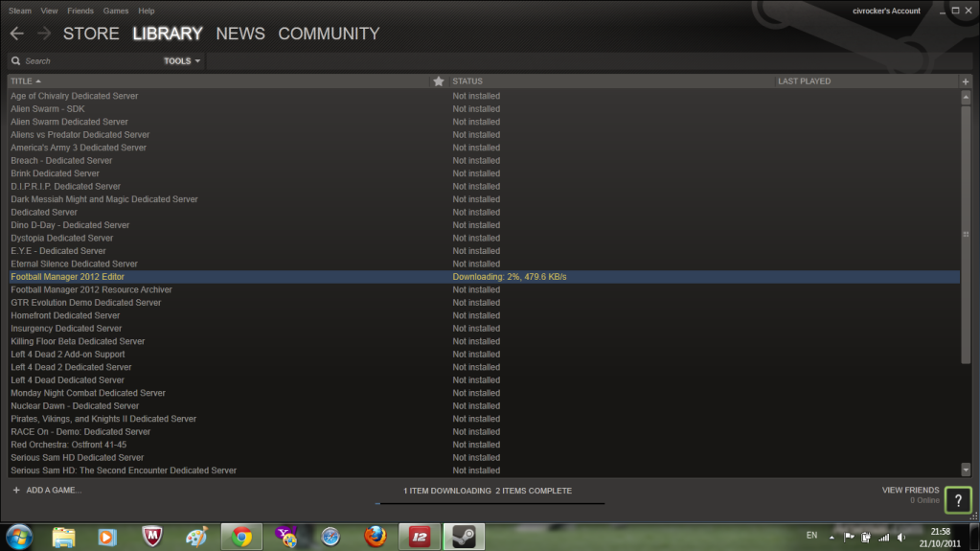Click the library list scrollbar thumb
The height and width of the screenshot is (551, 980).
tap(966, 234)
